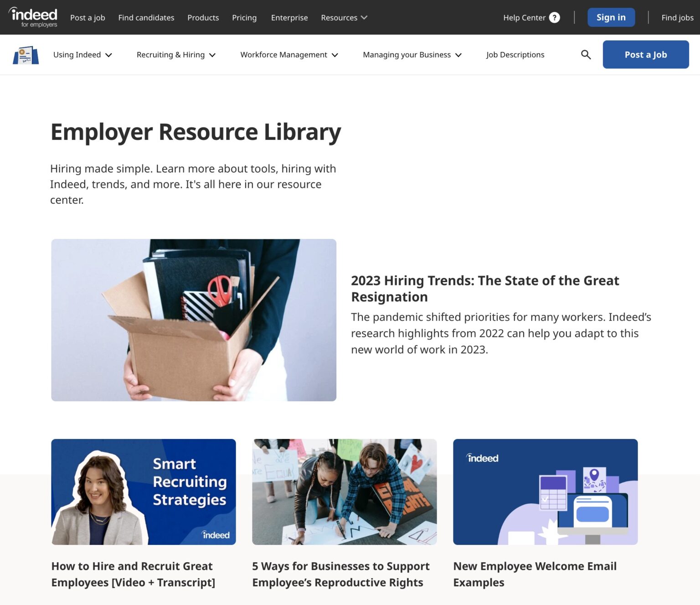This screenshot has height=605, width=700.
Task: Open the Help Center question mark icon
Action: (x=554, y=17)
